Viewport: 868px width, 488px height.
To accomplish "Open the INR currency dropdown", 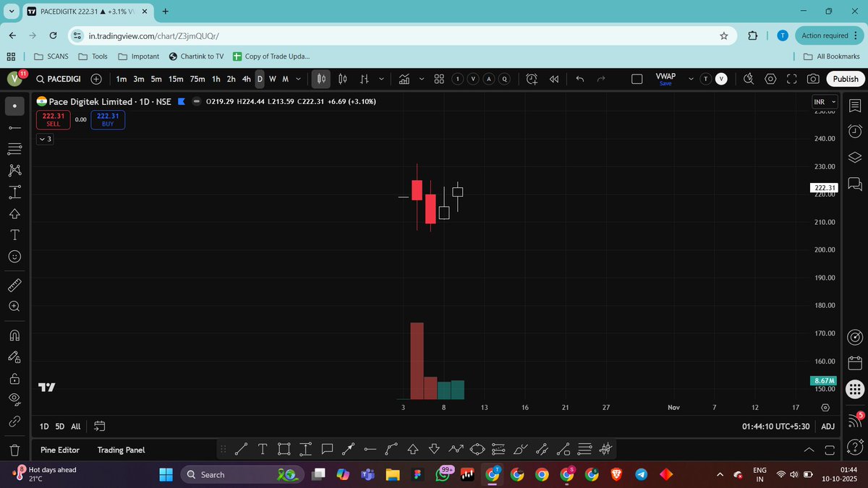I will [824, 102].
